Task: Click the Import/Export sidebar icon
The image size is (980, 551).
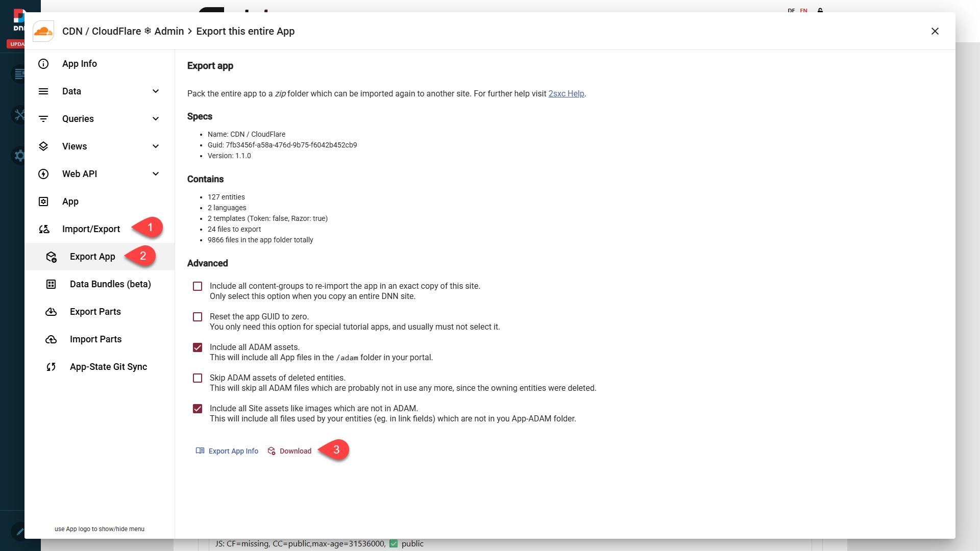Action: (x=44, y=229)
